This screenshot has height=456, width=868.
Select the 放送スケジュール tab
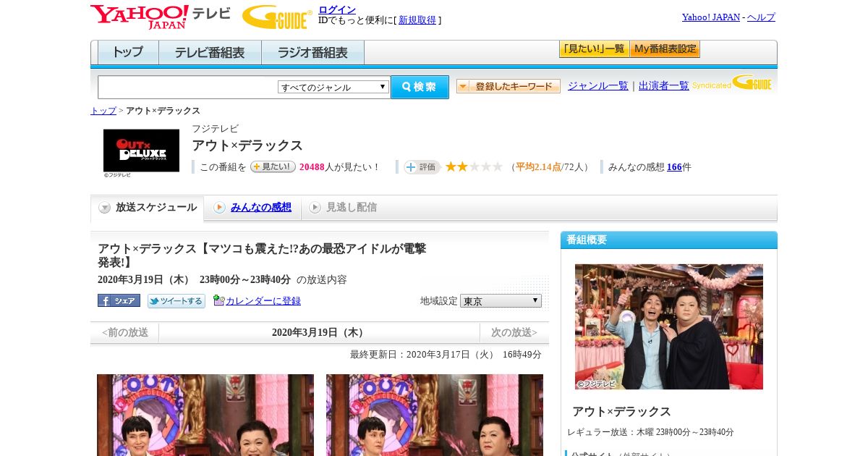coord(147,208)
